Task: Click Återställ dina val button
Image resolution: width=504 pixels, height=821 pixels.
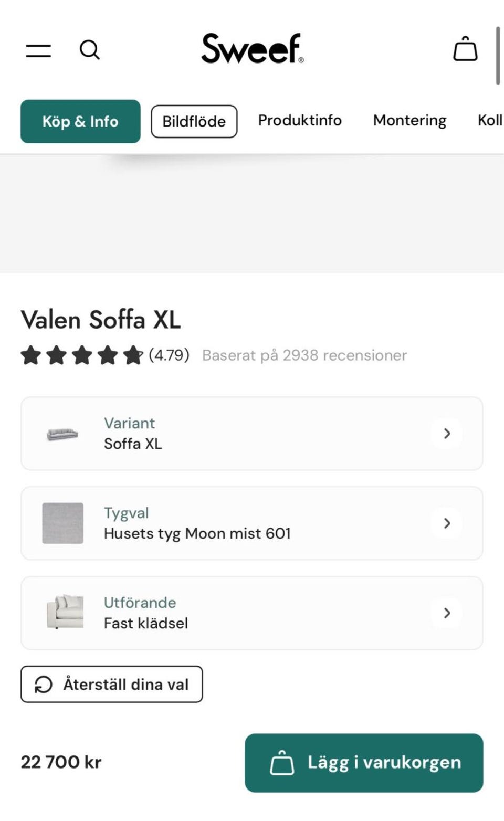Action: click(x=112, y=685)
